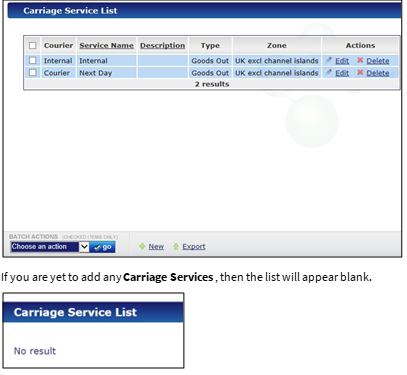Click the green plus icon beside New
Image resolution: width=407 pixels, height=375 pixels.
tap(142, 246)
